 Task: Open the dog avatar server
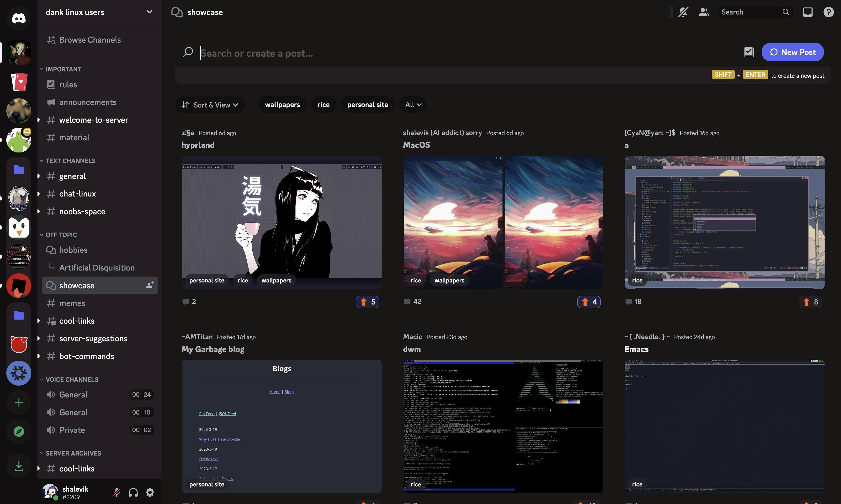tap(19, 111)
